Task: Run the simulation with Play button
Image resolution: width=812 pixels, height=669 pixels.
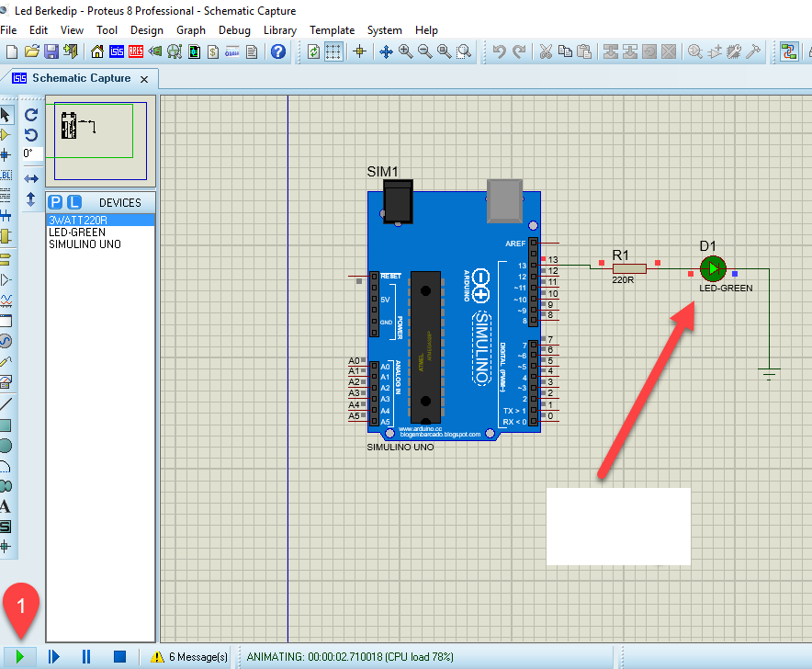Action: tap(19, 656)
